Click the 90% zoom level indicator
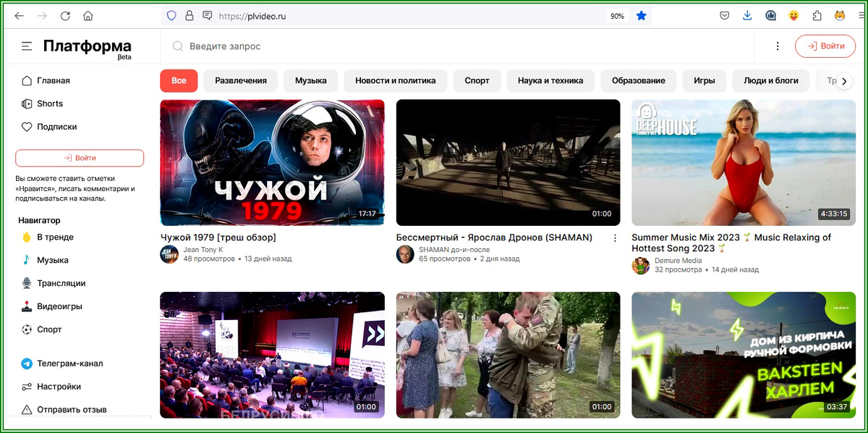The height and width of the screenshot is (433, 868). coord(617,16)
